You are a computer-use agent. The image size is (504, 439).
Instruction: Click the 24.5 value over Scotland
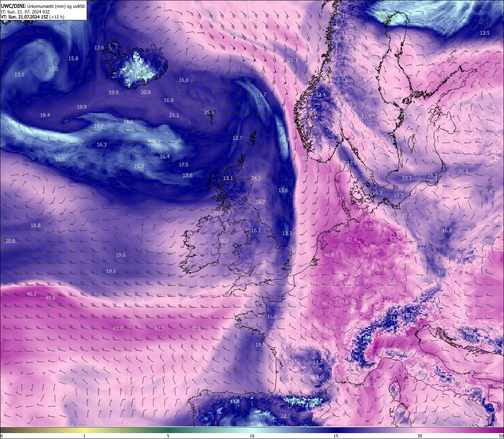[x=256, y=178]
